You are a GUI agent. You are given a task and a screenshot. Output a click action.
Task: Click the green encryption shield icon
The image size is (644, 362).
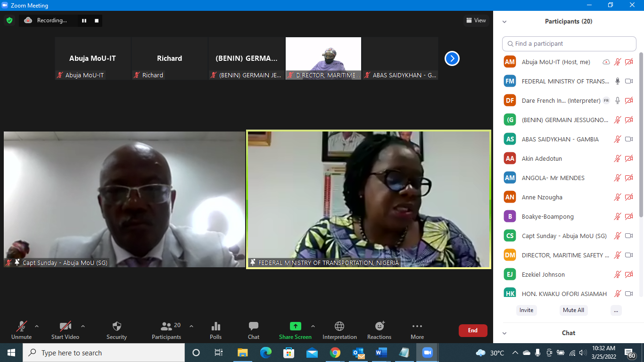pyautogui.click(x=9, y=20)
